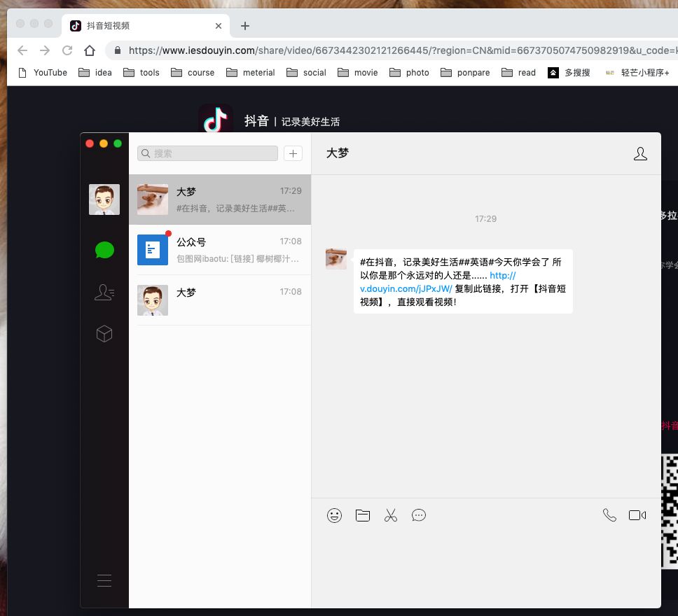The width and height of the screenshot is (678, 616).
Task: Open the course bookmarks folder
Action: click(x=193, y=73)
